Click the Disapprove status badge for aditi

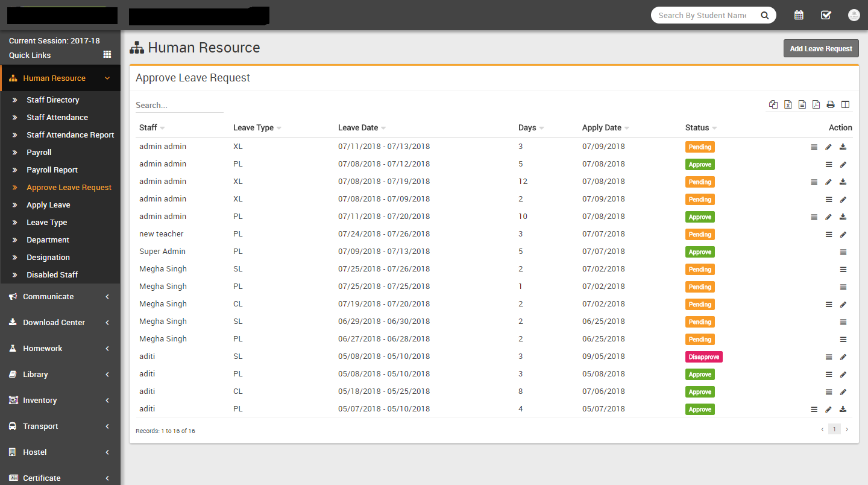click(x=703, y=357)
